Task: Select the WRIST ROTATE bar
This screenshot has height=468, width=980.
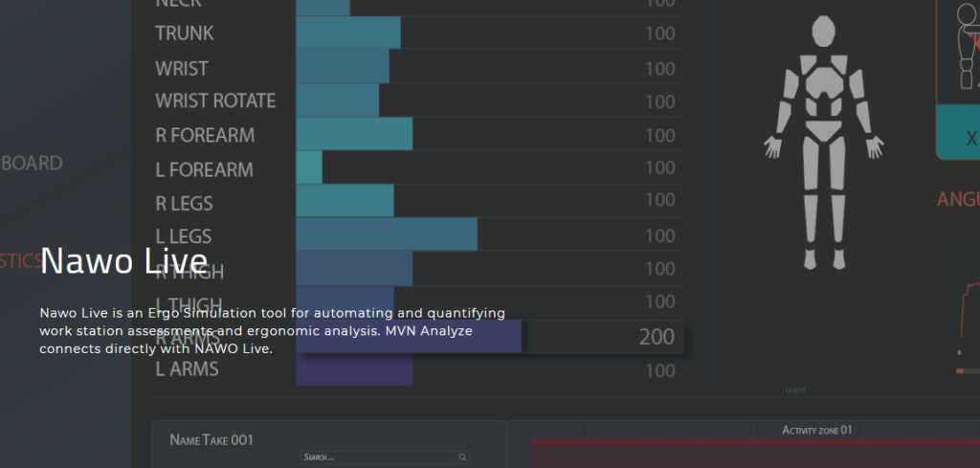Action: (x=338, y=100)
